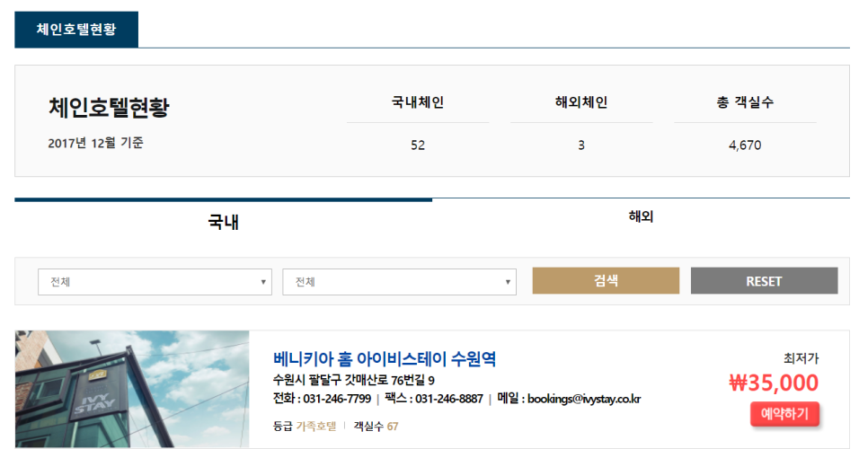Click the 해외체인 count 3

(x=581, y=145)
